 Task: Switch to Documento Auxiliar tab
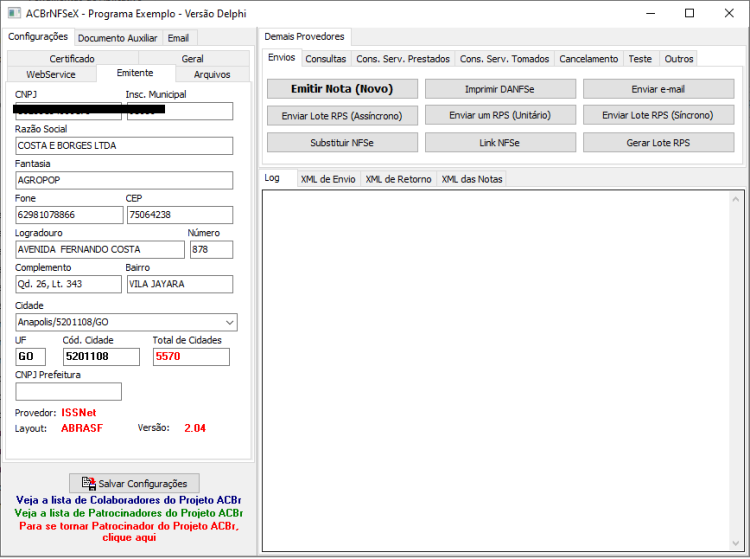117,38
